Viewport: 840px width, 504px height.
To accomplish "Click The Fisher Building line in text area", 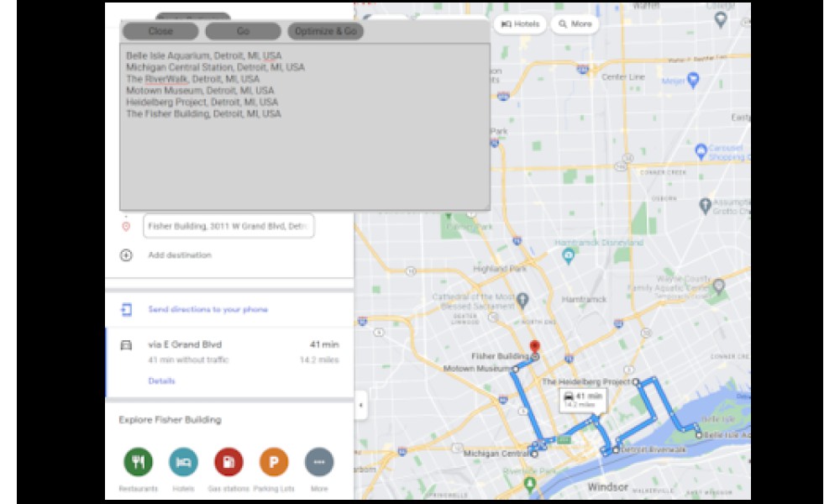I will (203, 114).
